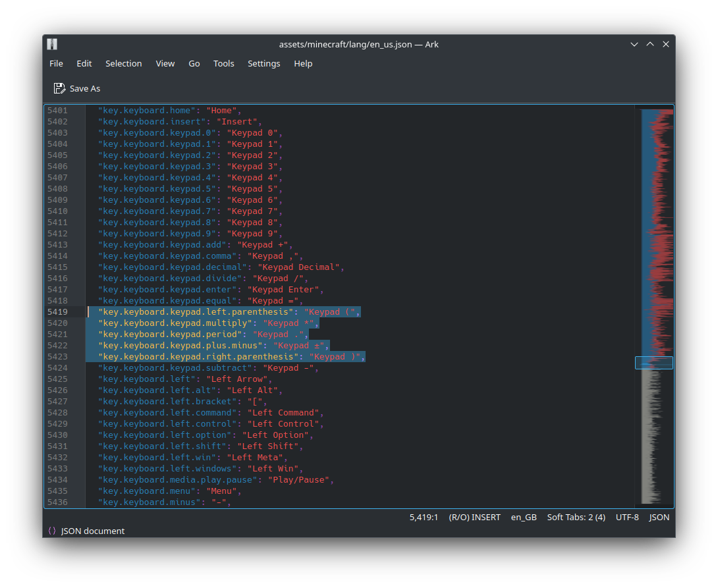Open the Settings menu
The image size is (718, 588).
pos(263,64)
